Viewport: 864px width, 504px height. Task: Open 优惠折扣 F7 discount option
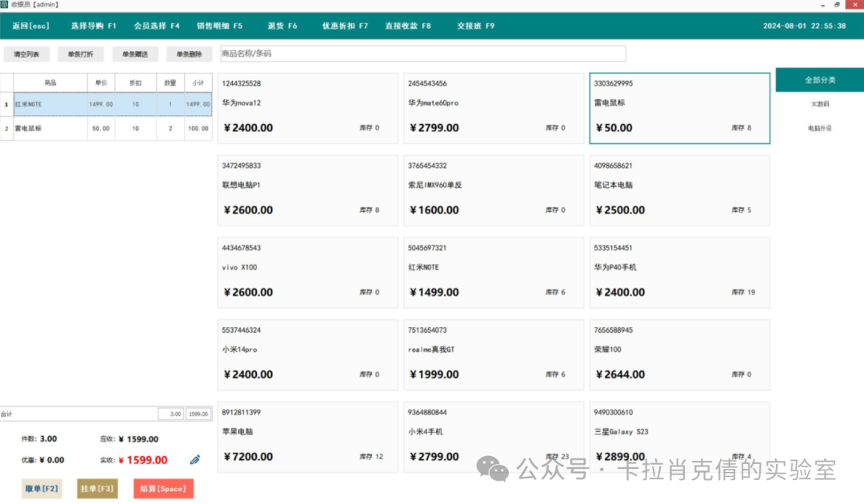point(346,26)
